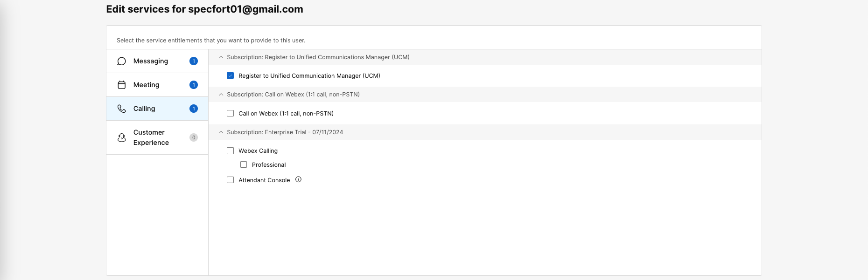The width and height of the screenshot is (868, 280).
Task: Collapse the Call on Webex subscription section
Action: point(221,95)
